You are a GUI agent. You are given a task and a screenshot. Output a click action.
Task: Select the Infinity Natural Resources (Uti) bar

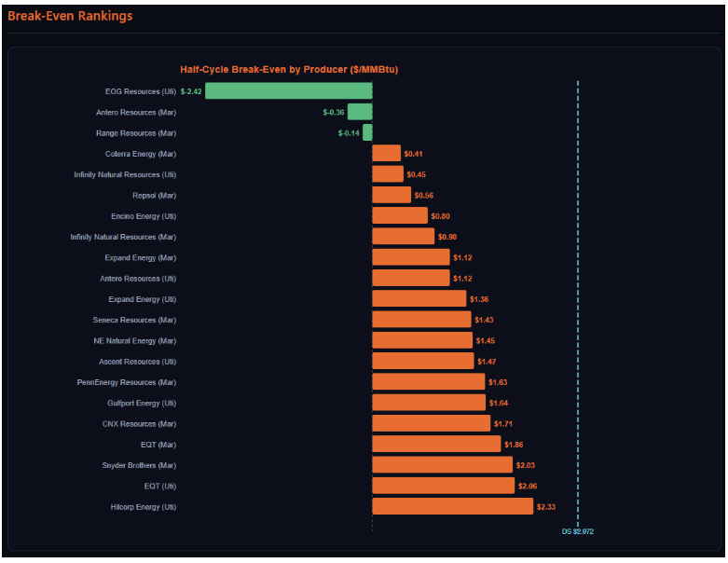tap(388, 174)
